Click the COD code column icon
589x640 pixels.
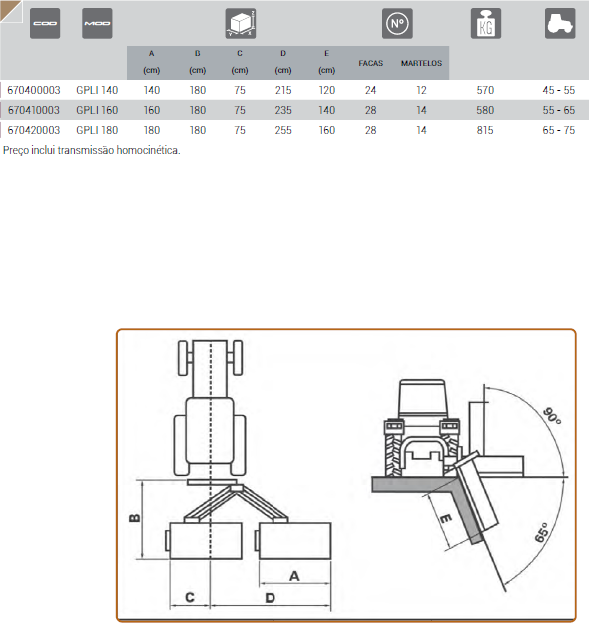[x=45, y=23]
